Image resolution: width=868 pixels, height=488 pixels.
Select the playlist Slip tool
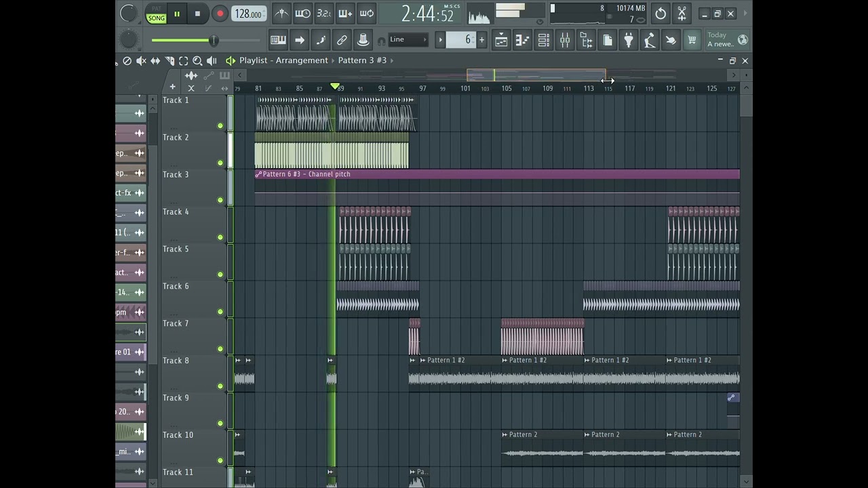pyautogui.click(x=155, y=61)
